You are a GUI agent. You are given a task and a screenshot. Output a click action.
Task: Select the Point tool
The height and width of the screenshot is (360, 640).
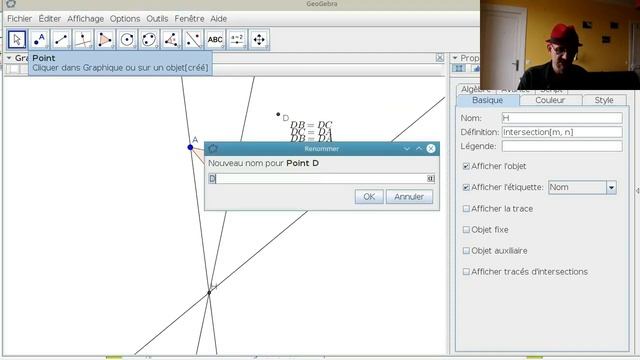[39, 40]
